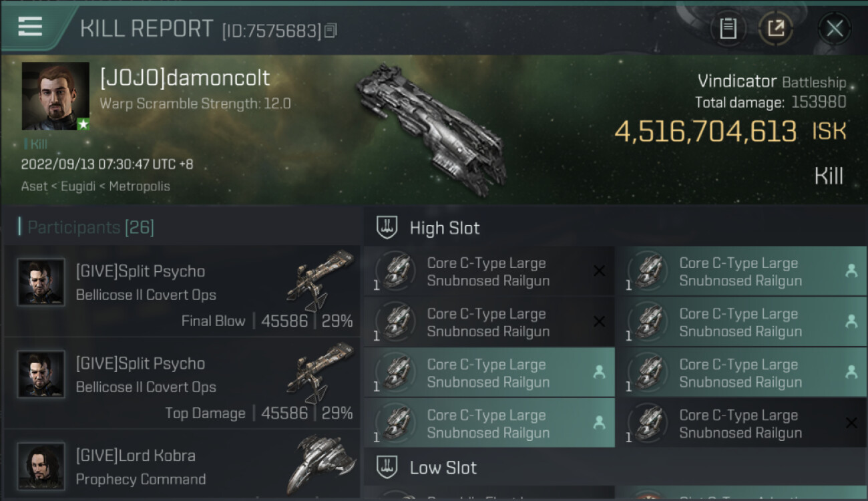Select the Low Slot section header icon
The image size is (868, 501).
click(387, 467)
